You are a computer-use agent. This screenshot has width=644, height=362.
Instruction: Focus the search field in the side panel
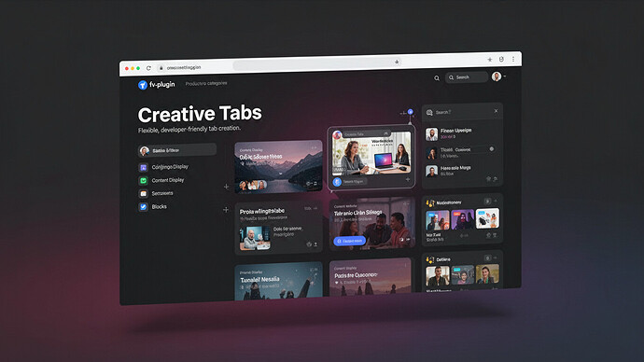[x=462, y=112]
